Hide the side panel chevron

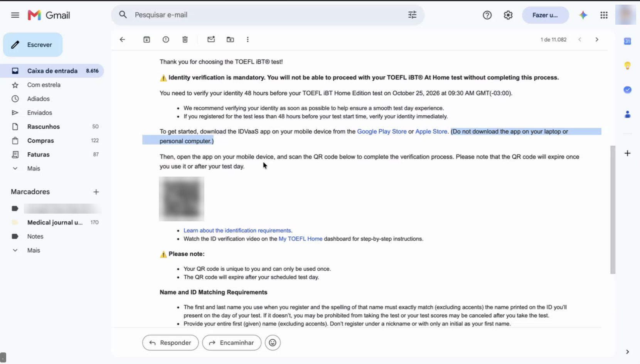(627, 352)
